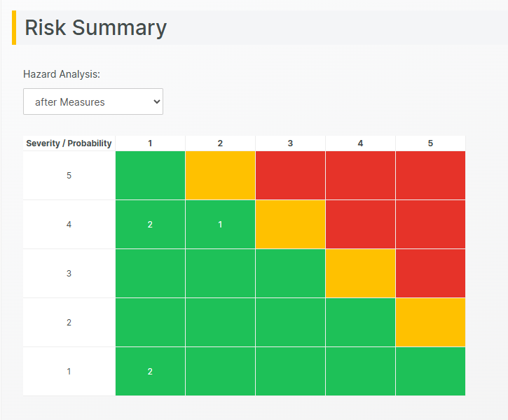Select probability column header 4
Screen dimensions: 508x420
(x=360, y=143)
